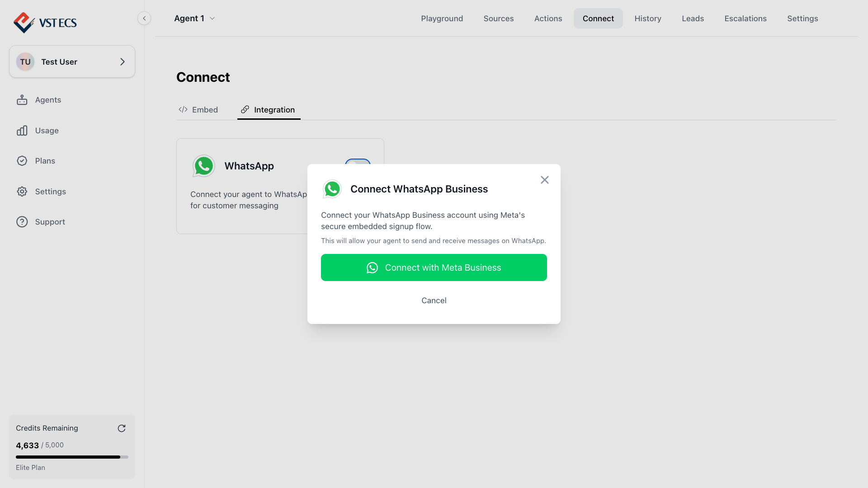This screenshot has height=488, width=868.
Task: Click the WhatsApp card title text
Action: [249, 166]
